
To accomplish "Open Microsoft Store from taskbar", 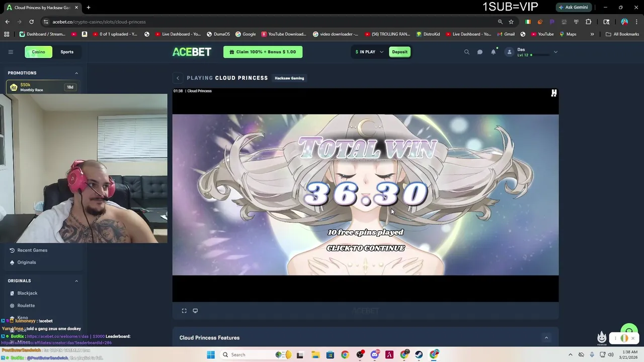I will (330, 354).
